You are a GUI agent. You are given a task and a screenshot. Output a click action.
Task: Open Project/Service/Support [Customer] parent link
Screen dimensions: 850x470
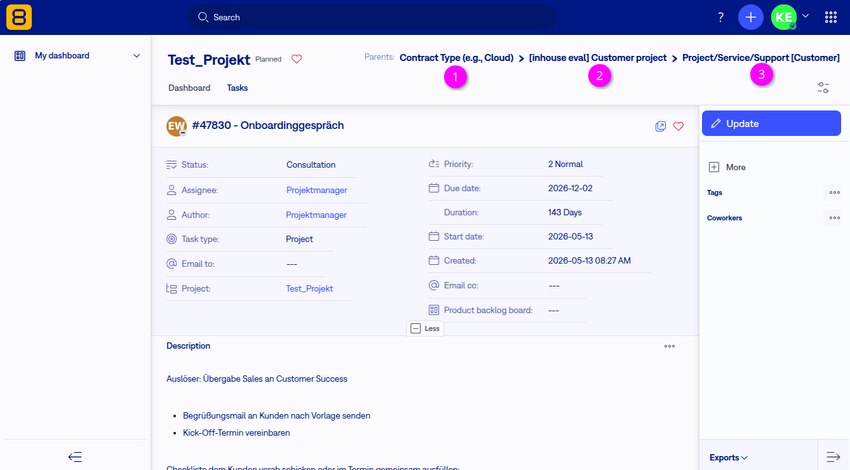coord(761,57)
